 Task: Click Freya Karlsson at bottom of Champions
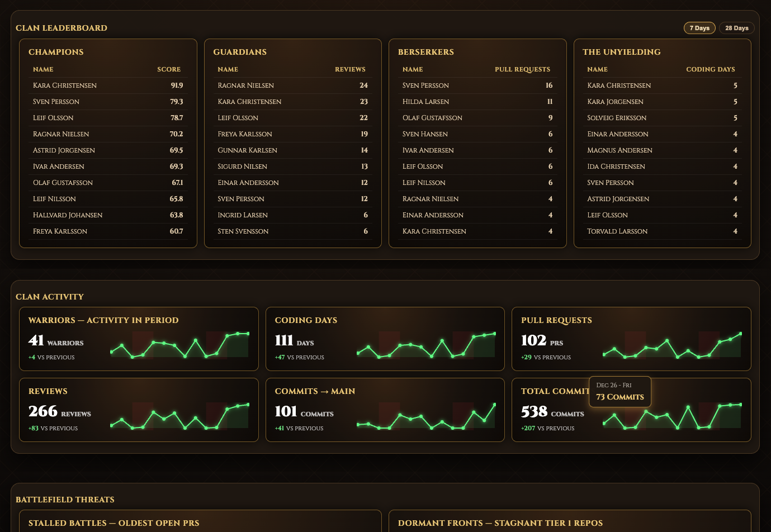(x=60, y=231)
